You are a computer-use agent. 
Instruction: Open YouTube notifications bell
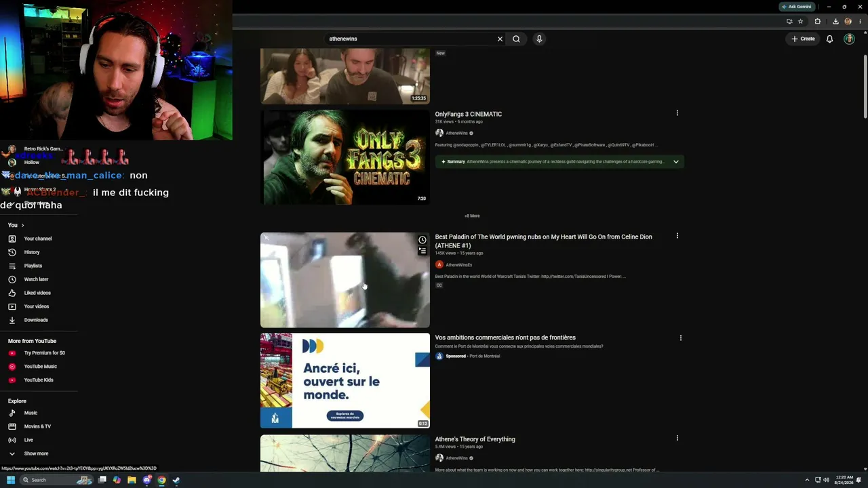[x=829, y=39]
